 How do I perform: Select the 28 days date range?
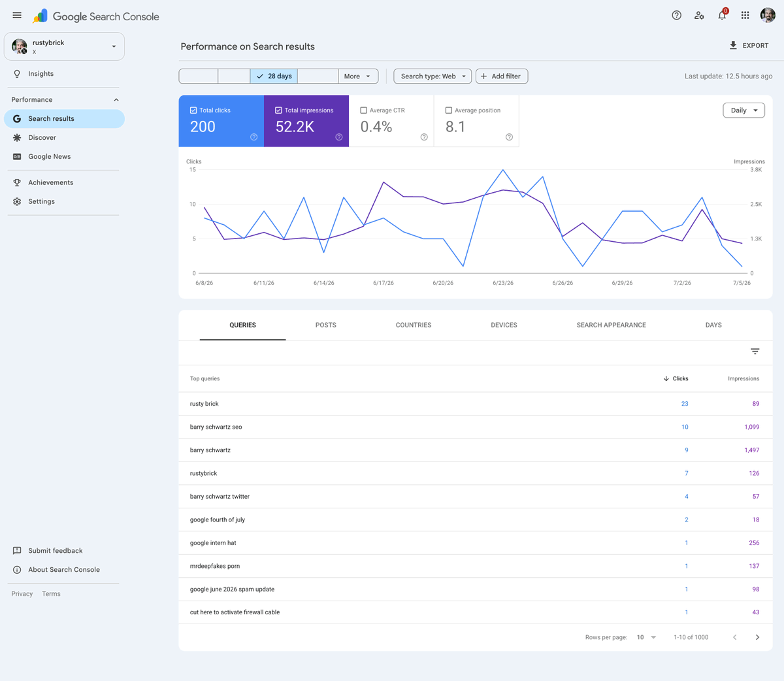[x=274, y=76]
